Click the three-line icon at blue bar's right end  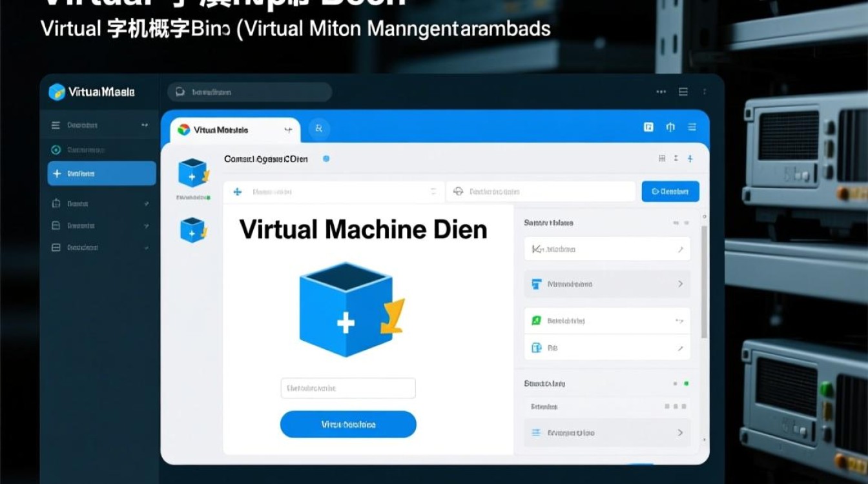pyautogui.click(x=692, y=127)
